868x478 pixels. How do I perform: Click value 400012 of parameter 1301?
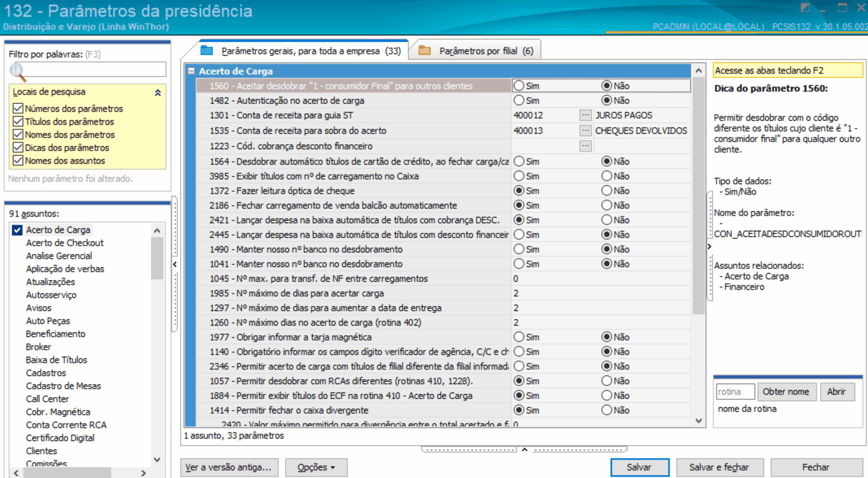point(528,115)
